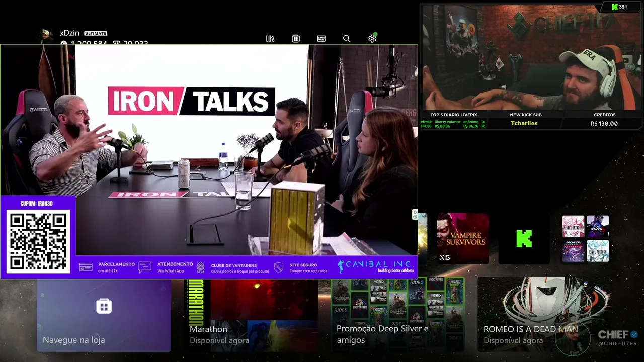This screenshot has height=362, width=644.
Task: Click the IRON TALKS video overlay
Action: tap(209, 161)
